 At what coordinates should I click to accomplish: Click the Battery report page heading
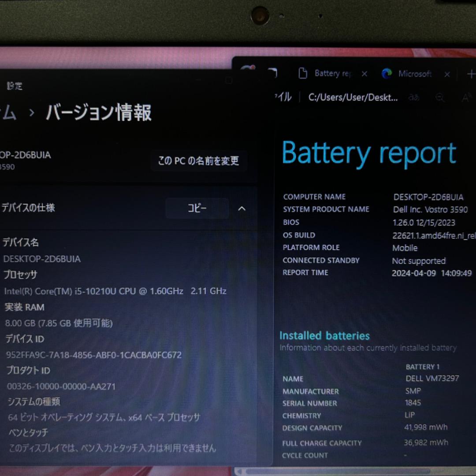click(369, 153)
